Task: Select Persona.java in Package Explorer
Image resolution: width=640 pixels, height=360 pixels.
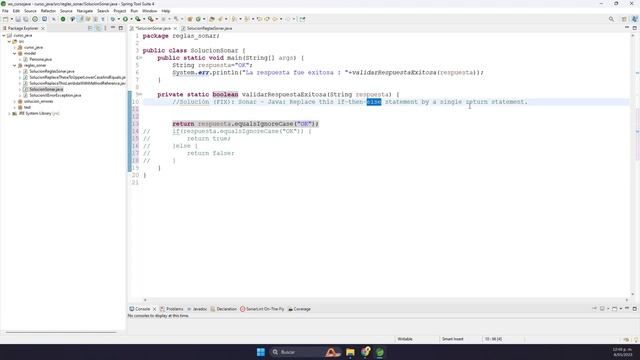Action: [x=40, y=60]
